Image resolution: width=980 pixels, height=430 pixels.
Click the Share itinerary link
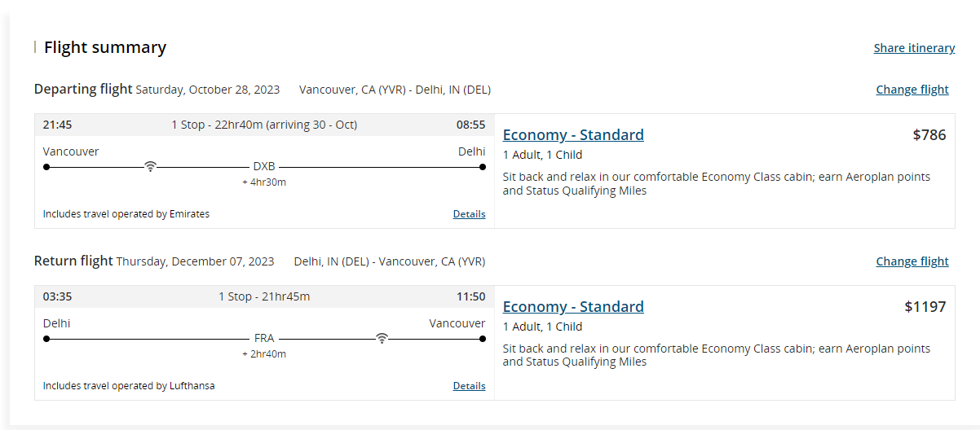pyautogui.click(x=914, y=48)
